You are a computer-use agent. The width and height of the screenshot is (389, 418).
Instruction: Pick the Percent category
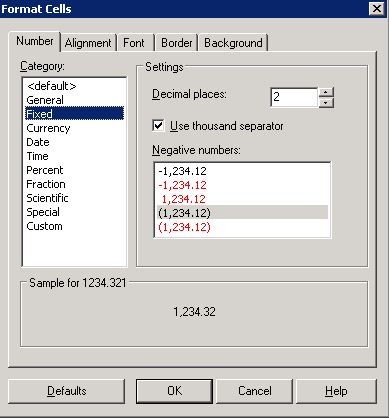point(74,170)
